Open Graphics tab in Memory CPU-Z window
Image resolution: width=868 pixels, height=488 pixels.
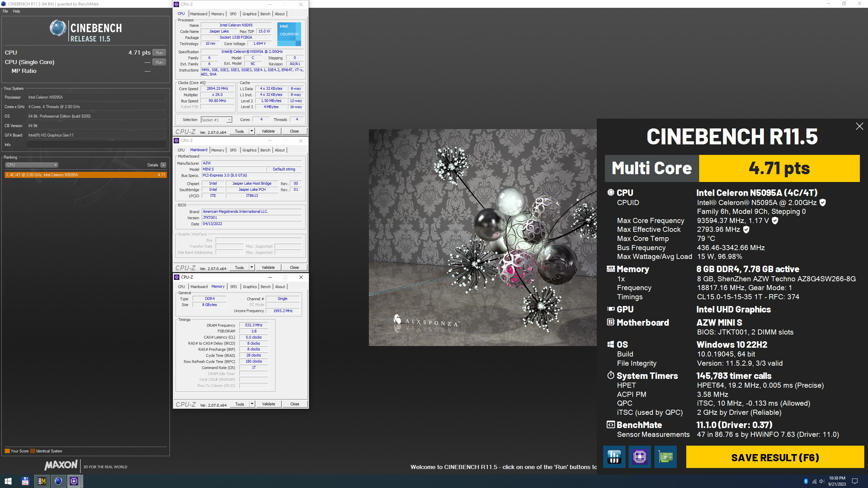[250, 287]
